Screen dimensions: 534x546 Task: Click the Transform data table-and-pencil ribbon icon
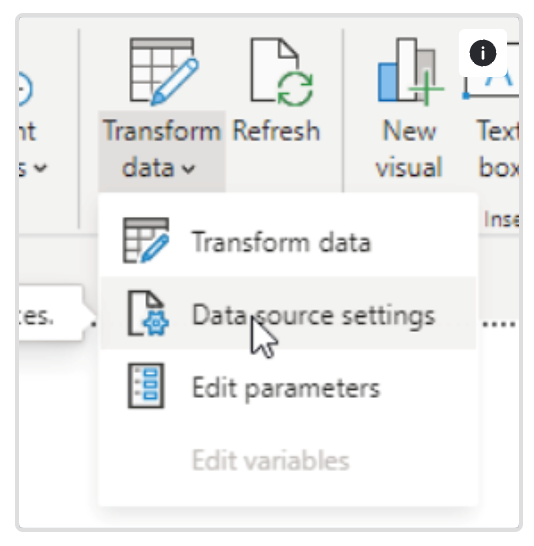click(164, 71)
